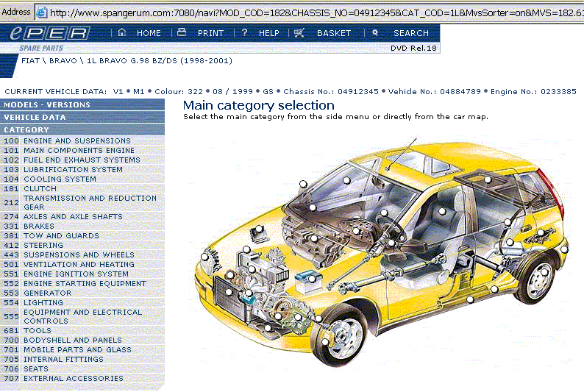Screen dimensions: 584x392
Task: Click the page icon in the address bar
Action: point(41,12)
